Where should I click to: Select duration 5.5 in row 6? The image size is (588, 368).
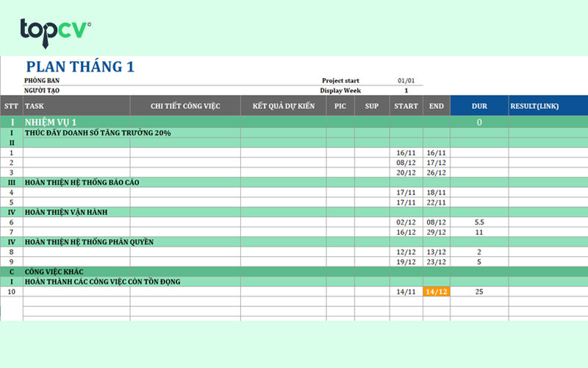(x=479, y=222)
